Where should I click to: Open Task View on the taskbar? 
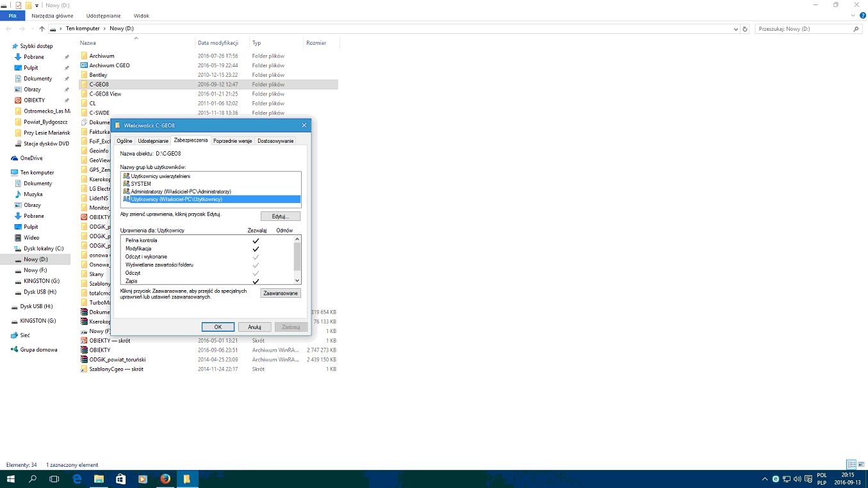click(x=54, y=479)
